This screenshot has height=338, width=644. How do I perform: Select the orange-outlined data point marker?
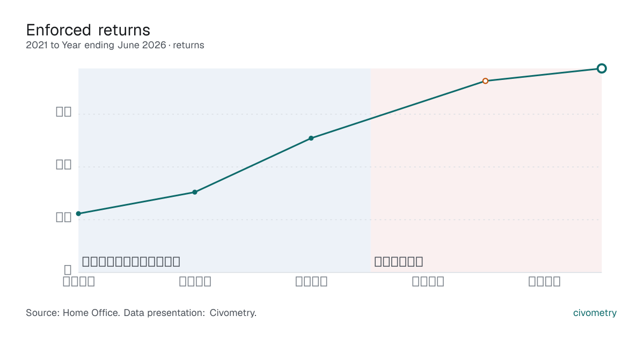(485, 81)
